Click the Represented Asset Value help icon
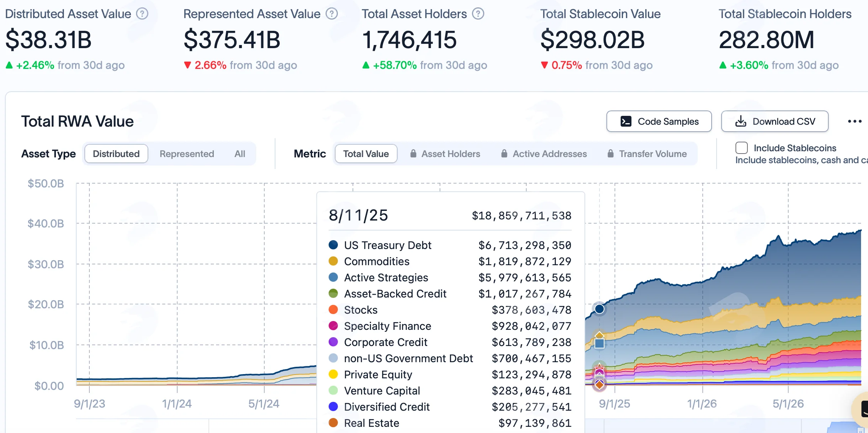 click(x=332, y=14)
